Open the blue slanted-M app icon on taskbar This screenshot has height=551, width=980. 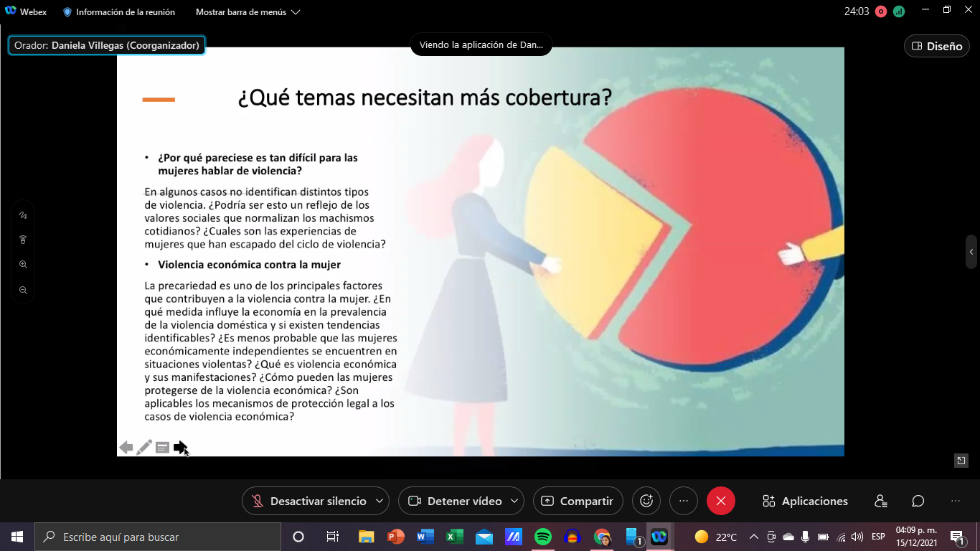click(514, 537)
